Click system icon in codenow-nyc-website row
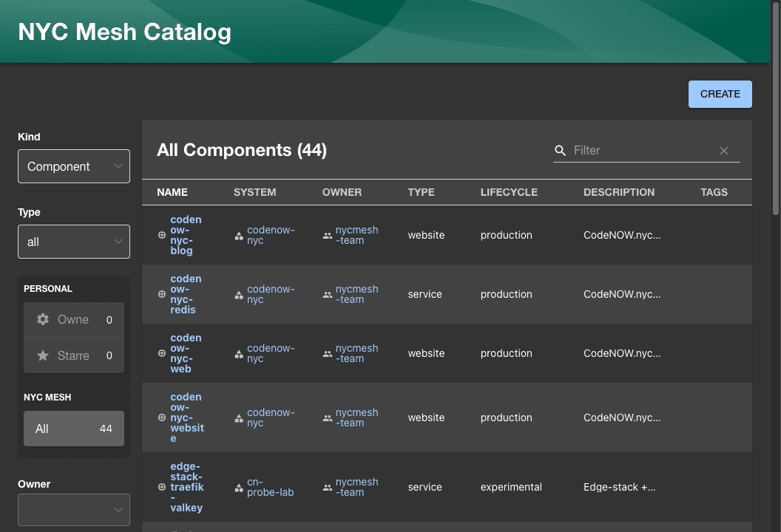Screen dimensions: 781x532 tap(239, 418)
